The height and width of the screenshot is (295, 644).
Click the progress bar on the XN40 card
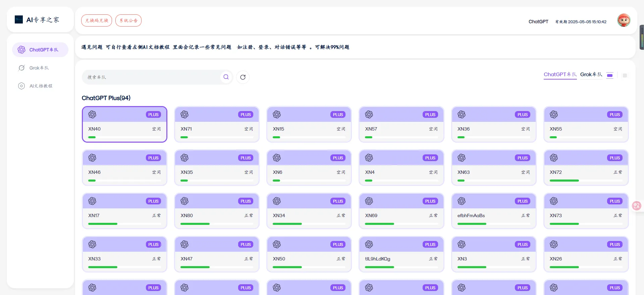coord(124,137)
